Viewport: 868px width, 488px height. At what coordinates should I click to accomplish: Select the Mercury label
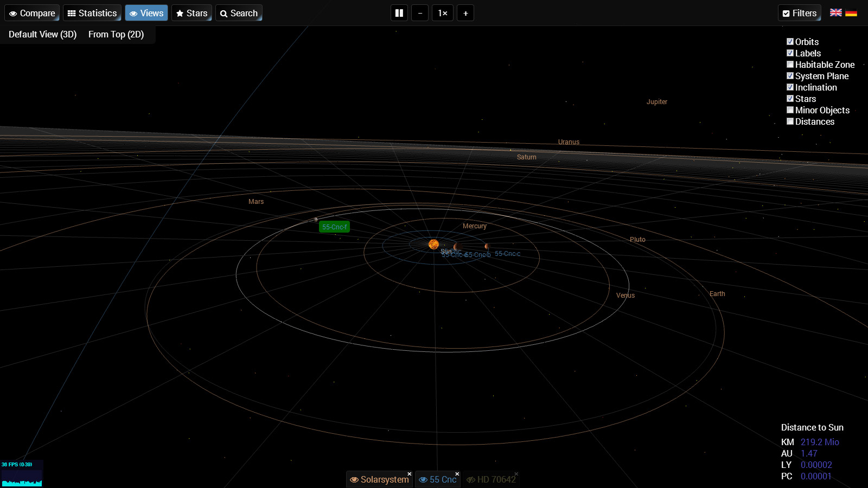pyautogui.click(x=475, y=226)
